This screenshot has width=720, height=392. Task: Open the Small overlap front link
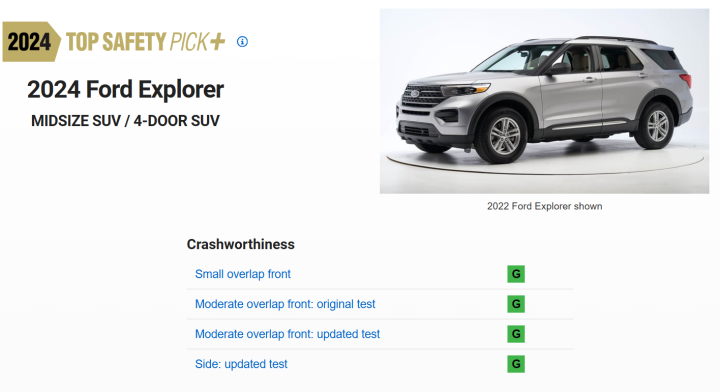tap(243, 274)
